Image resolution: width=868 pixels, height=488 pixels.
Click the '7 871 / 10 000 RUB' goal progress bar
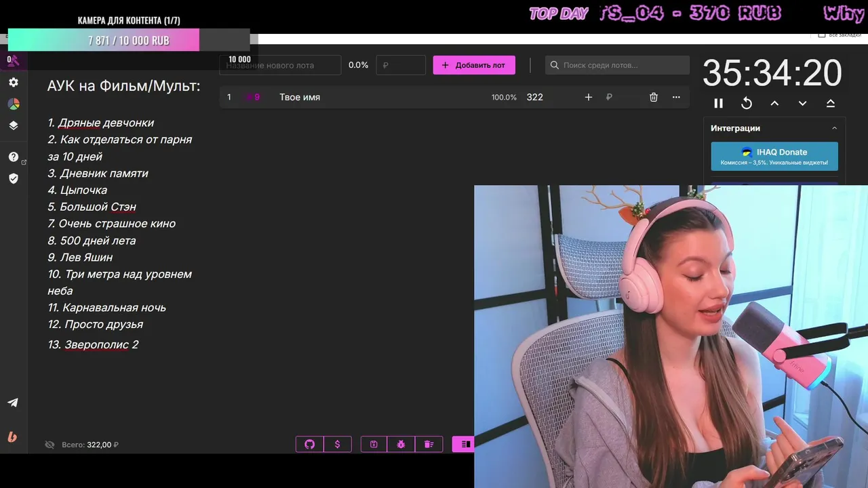coord(129,40)
